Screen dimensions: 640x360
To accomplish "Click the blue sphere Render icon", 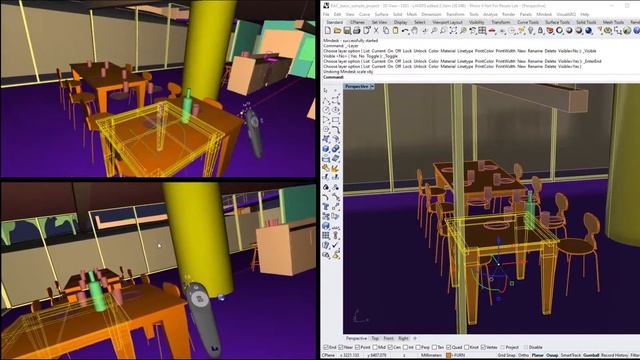I will point(590,31).
